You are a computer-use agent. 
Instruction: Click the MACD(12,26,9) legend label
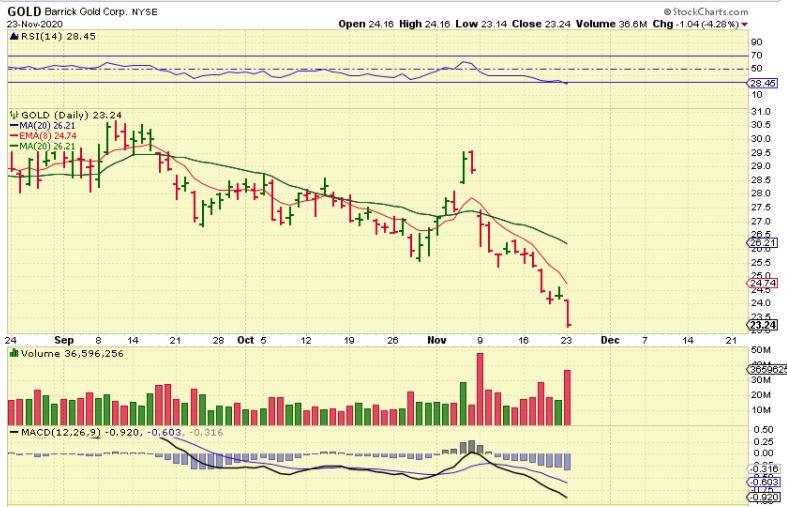pos(61,432)
